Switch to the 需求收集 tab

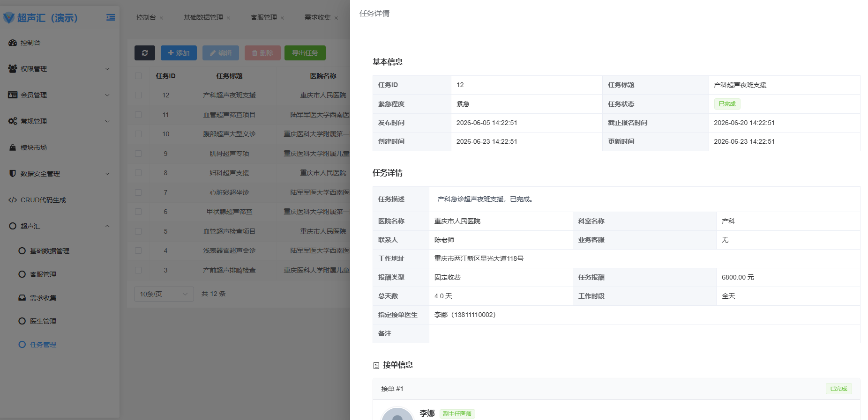[x=317, y=17]
